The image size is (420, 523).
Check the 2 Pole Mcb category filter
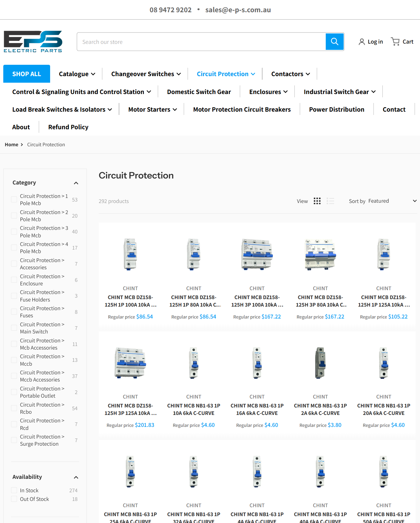click(x=14, y=216)
